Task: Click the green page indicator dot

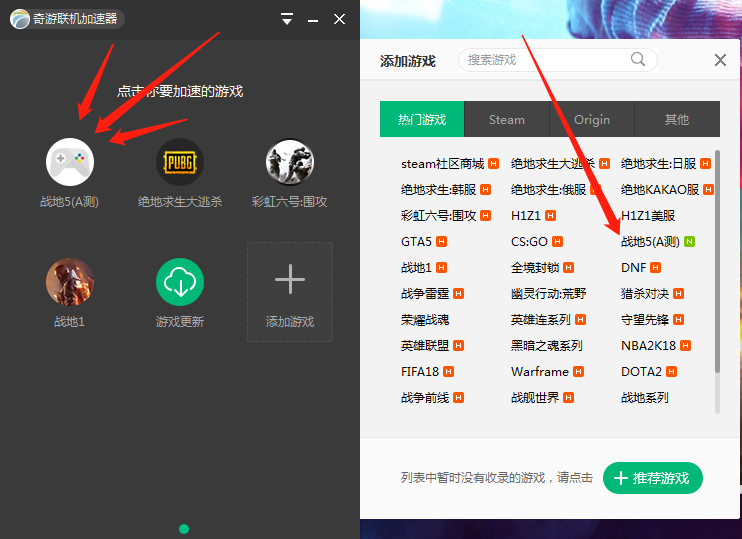Action: tap(184, 529)
